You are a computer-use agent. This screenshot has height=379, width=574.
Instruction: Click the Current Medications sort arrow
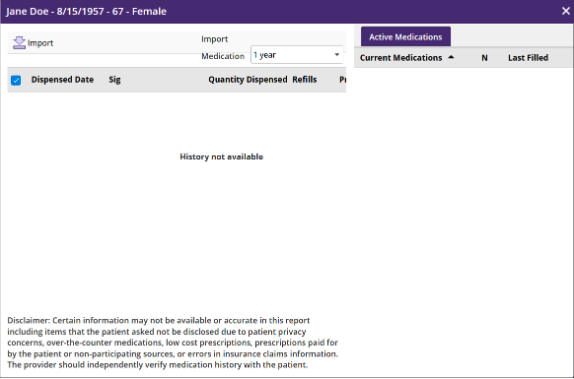pos(451,57)
